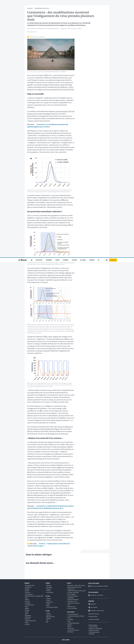Open Formation commerciale footer link
134x644 pixels.
[73, 593]
